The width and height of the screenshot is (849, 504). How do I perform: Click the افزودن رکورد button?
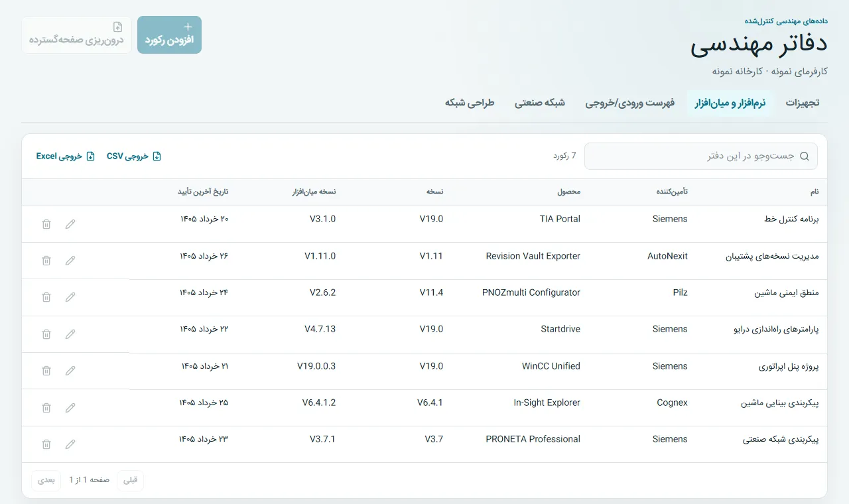[x=169, y=34]
